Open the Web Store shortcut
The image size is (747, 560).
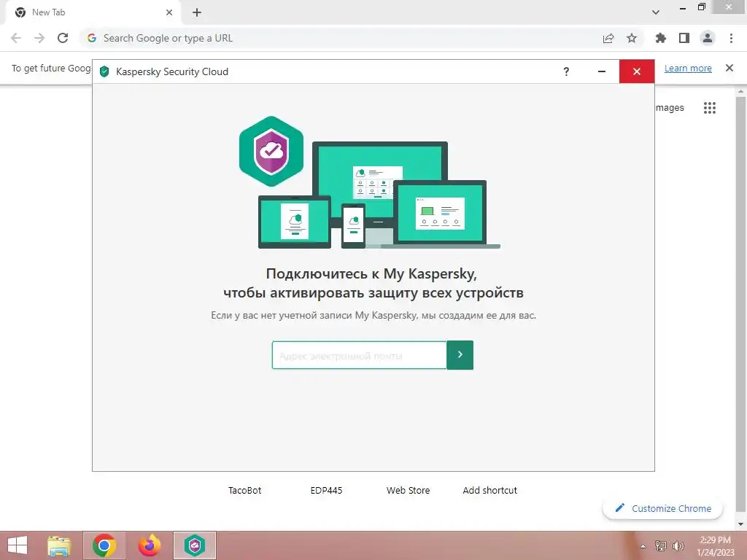coord(409,490)
